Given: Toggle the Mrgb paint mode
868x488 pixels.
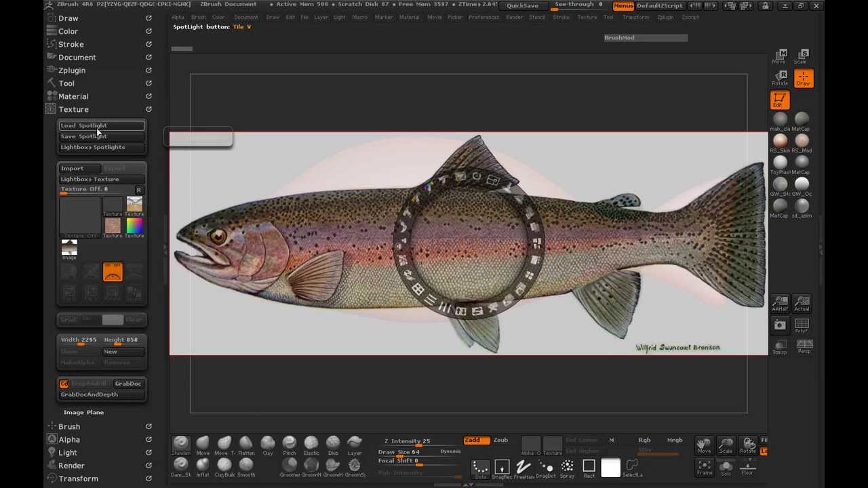Looking at the screenshot, I should (675, 441).
